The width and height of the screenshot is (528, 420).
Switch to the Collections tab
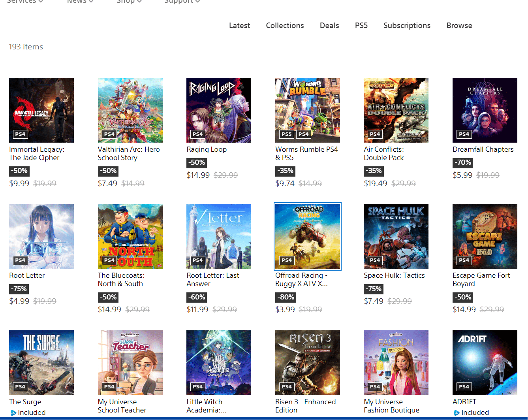coord(285,26)
